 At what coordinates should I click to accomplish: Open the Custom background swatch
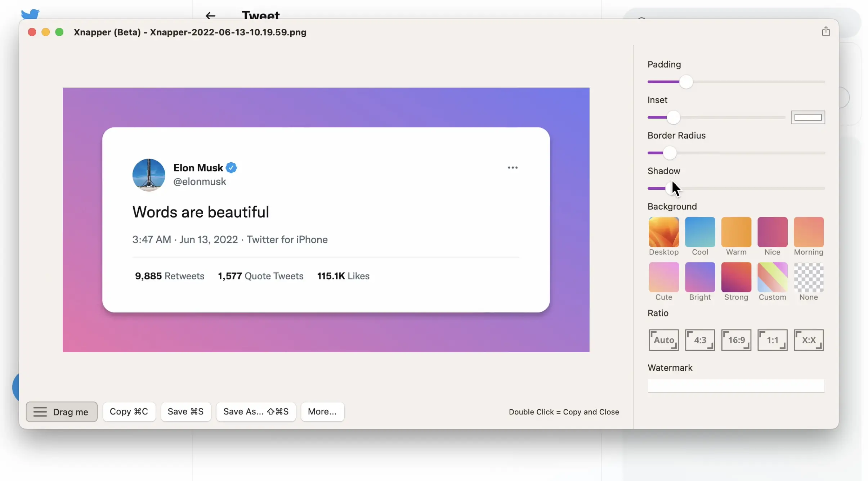(772, 277)
